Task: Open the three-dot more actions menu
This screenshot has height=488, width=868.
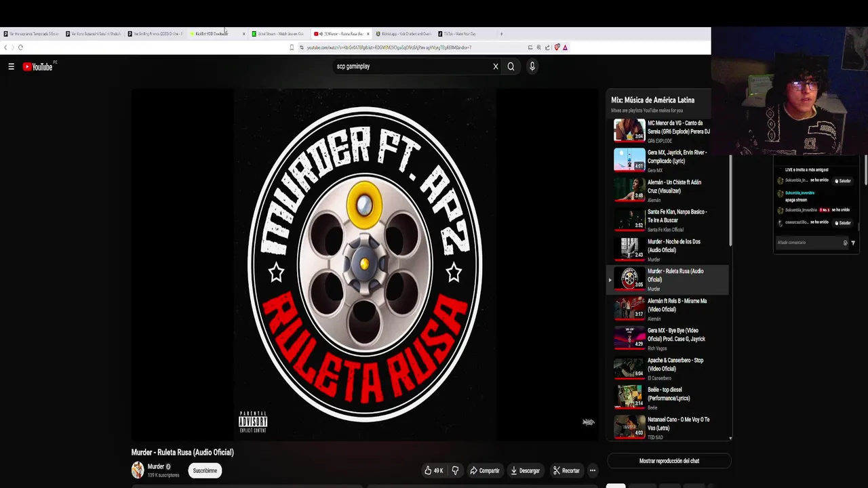Action: [x=592, y=470]
